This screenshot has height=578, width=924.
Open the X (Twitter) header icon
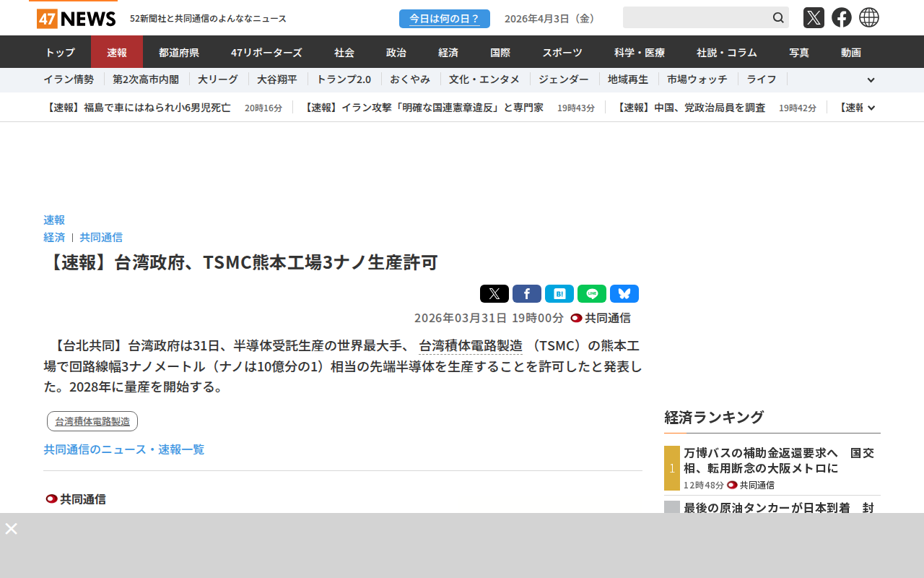click(x=814, y=17)
